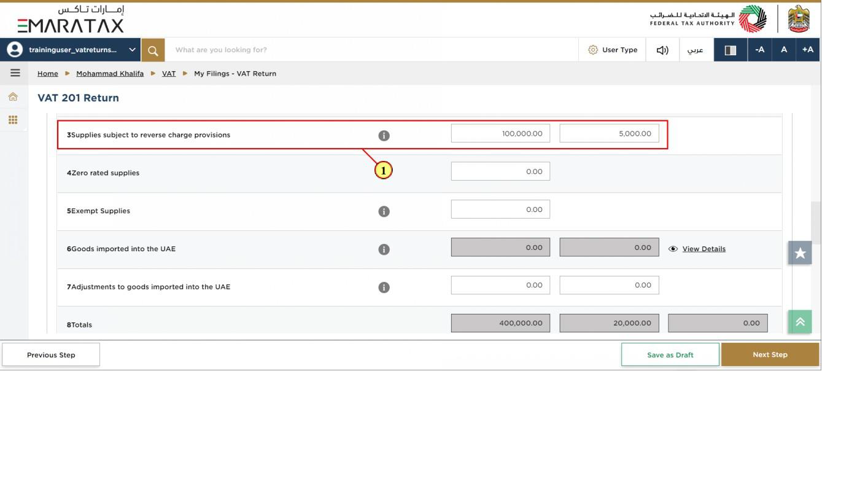The image size is (868, 492).
Task: Click the UAE emblem icon
Action: click(x=798, y=18)
